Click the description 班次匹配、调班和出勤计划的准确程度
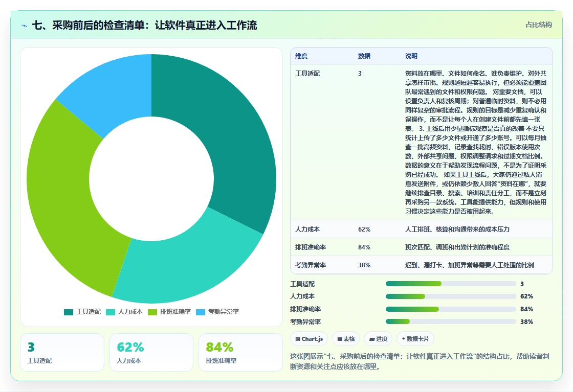 tap(457, 247)
